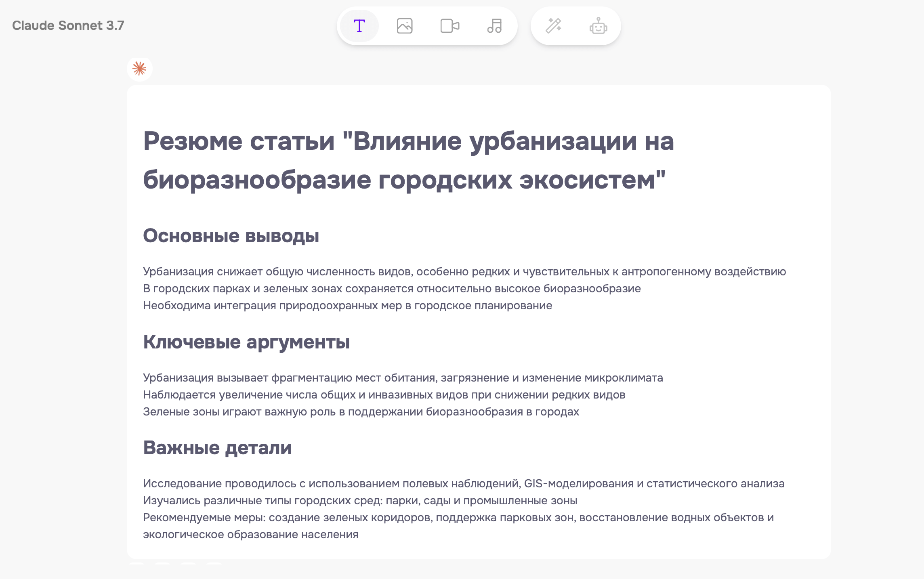
Task: Click the line about городских парках
Action: tap(392, 289)
